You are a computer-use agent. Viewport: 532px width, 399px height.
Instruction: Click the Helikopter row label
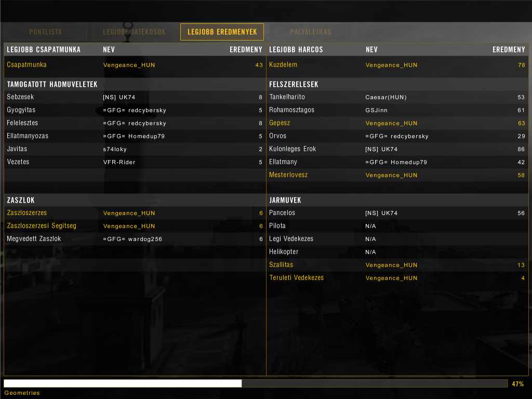coord(284,252)
